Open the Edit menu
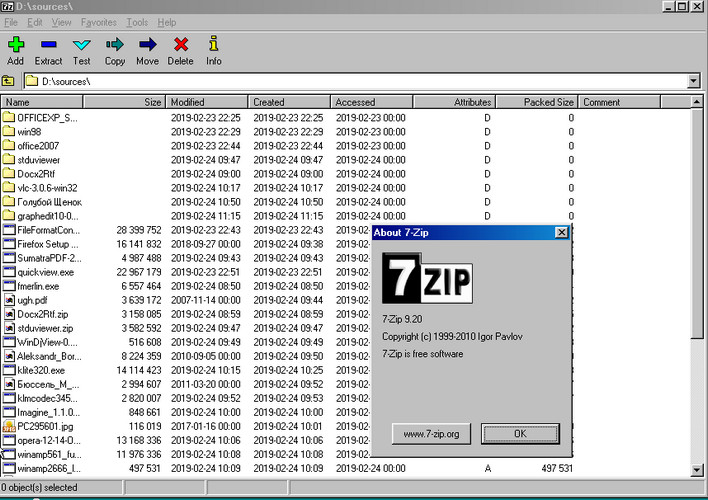The width and height of the screenshot is (708, 500). (x=35, y=22)
